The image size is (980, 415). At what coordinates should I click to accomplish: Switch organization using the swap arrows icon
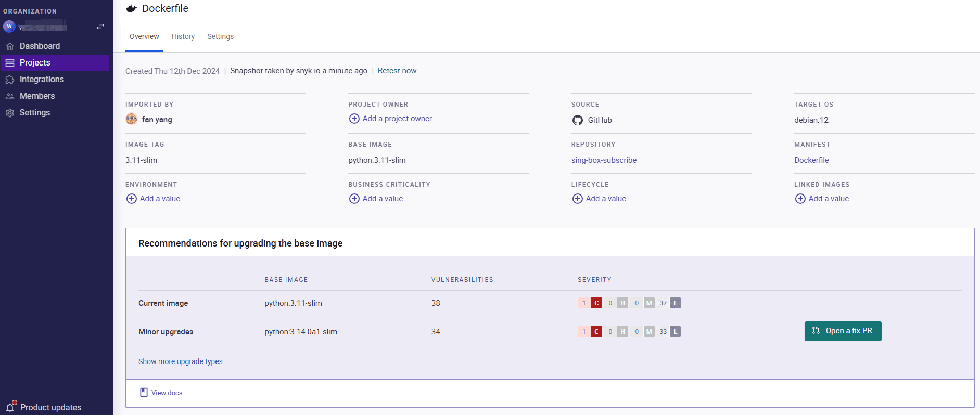point(100,27)
